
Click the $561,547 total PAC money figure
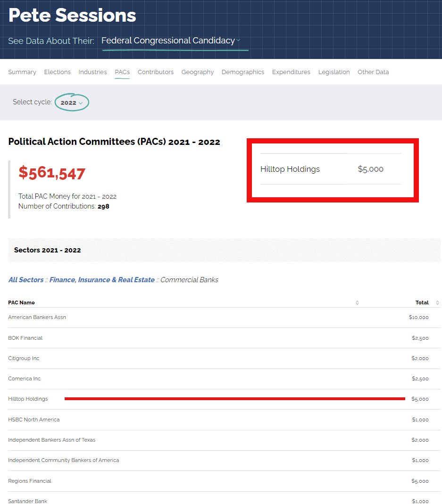pos(52,173)
